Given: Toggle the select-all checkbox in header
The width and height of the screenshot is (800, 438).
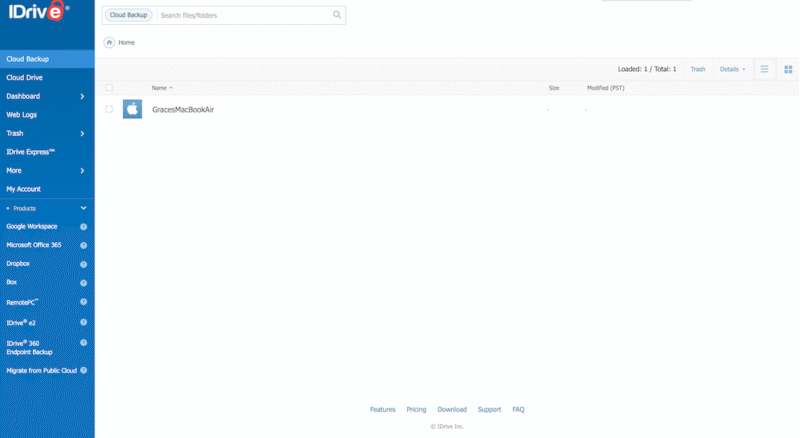Looking at the screenshot, I should tap(109, 88).
